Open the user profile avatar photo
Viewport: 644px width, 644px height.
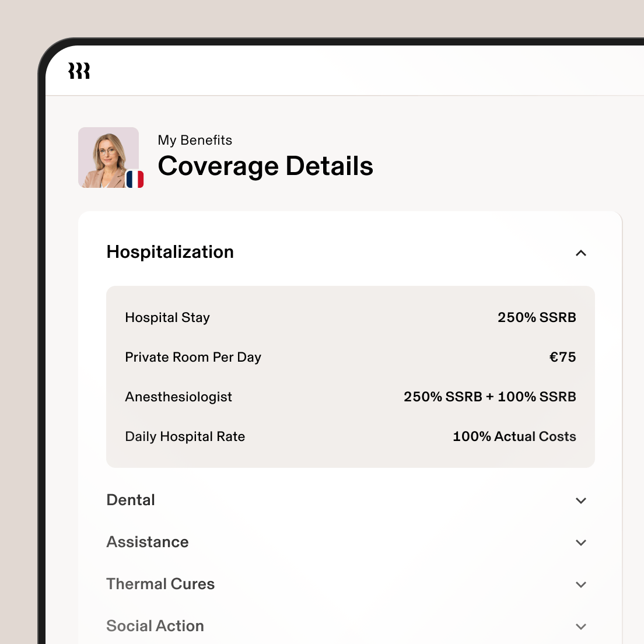[x=108, y=153]
